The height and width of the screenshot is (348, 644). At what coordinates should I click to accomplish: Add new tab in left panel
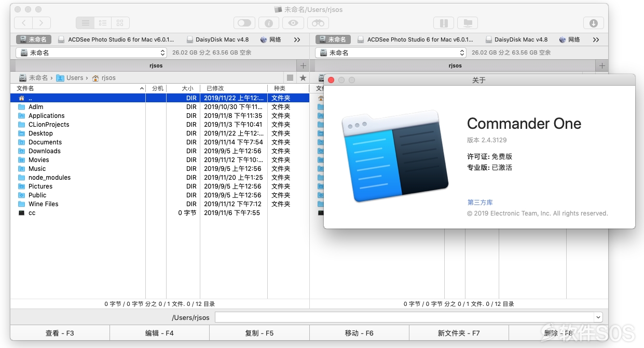303,66
